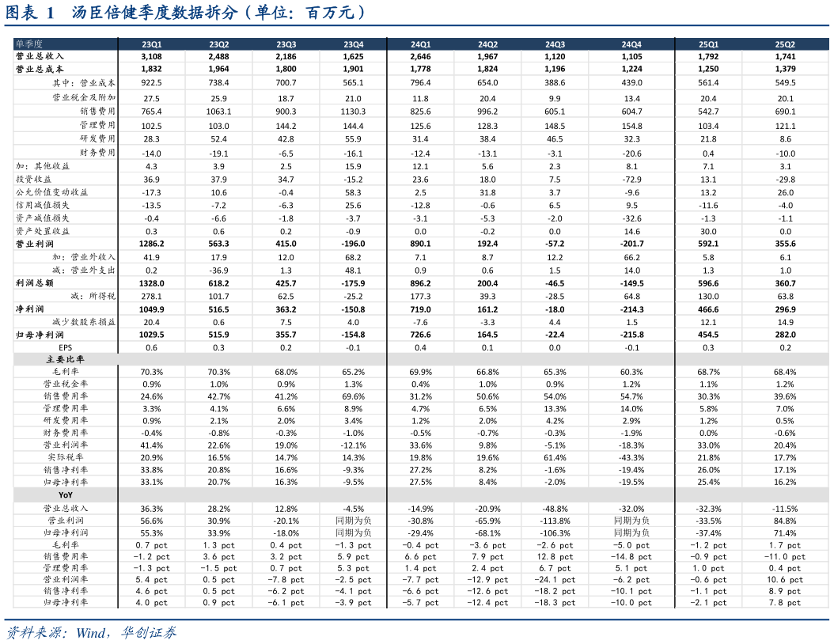Click the 主要比率 gray band under 2023 quarters
The image size is (834, 644).
[x=252, y=359]
